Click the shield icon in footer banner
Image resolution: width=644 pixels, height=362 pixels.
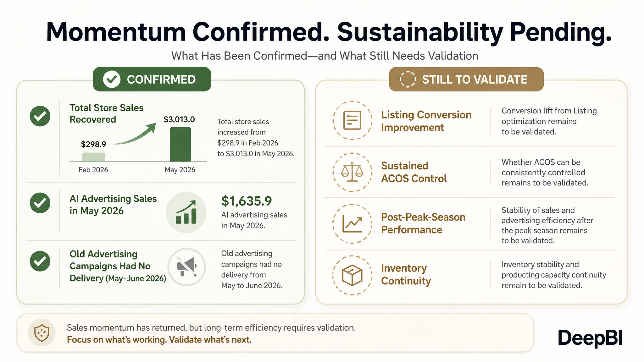coord(42,333)
